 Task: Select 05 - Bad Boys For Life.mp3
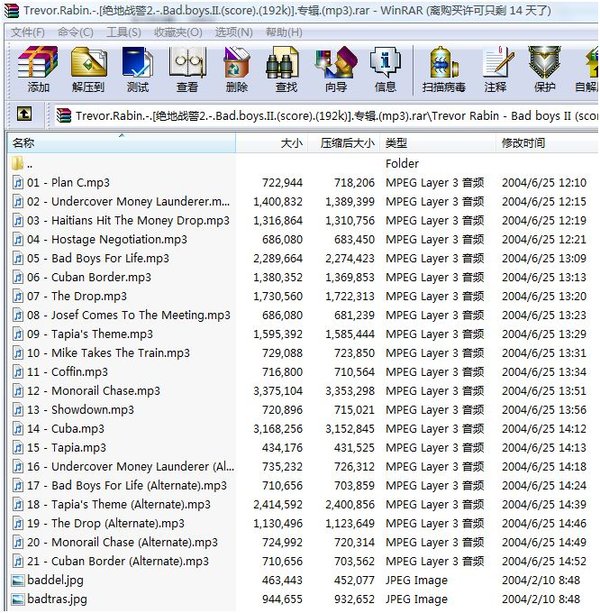coord(98,258)
